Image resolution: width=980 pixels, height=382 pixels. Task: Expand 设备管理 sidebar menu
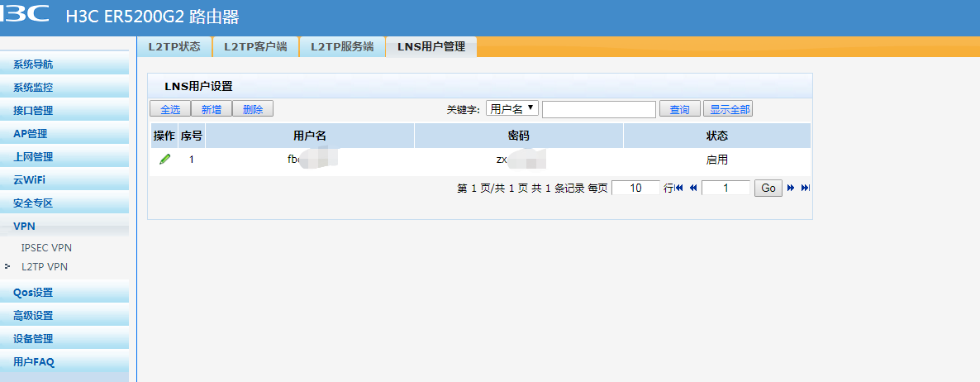click(x=64, y=338)
